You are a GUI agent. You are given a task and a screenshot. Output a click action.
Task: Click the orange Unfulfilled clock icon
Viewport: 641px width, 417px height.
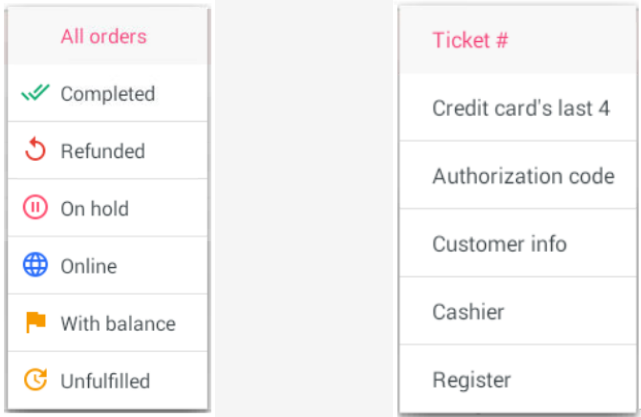(x=35, y=380)
